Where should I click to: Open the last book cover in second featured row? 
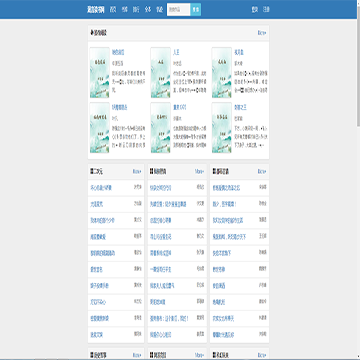(222, 128)
